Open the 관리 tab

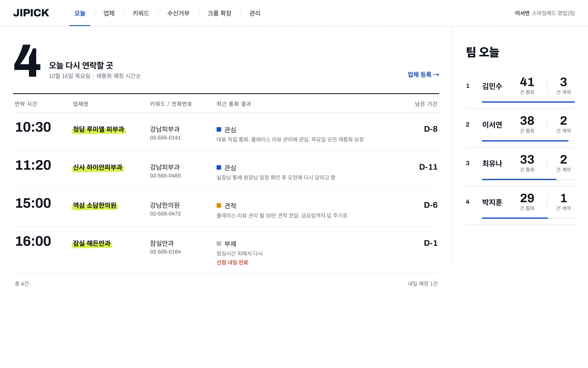click(255, 13)
